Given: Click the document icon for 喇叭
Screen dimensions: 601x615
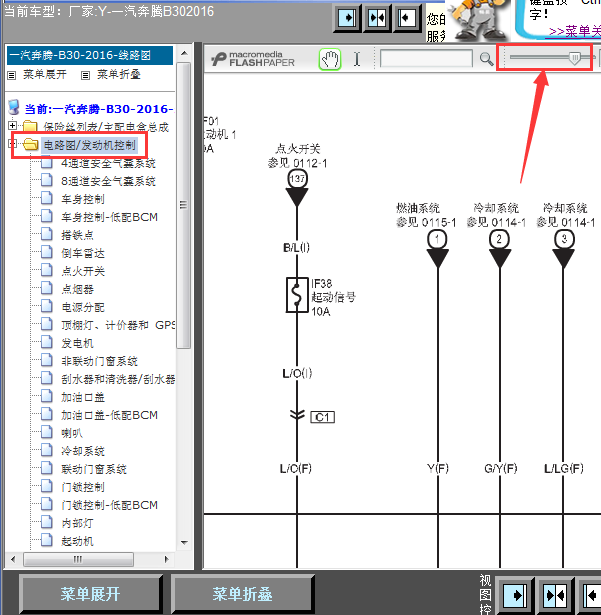Looking at the screenshot, I should coord(47,432).
